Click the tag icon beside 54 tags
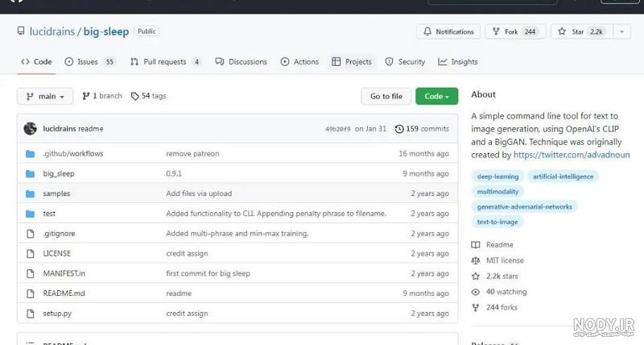This screenshot has width=644, height=345. [x=134, y=96]
